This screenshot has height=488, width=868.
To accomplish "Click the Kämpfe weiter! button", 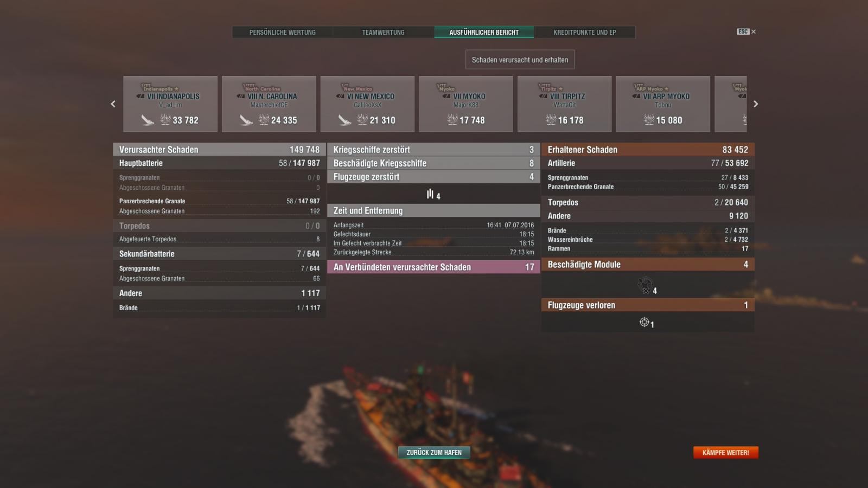I will pyautogui.click(x=725, y=452).
